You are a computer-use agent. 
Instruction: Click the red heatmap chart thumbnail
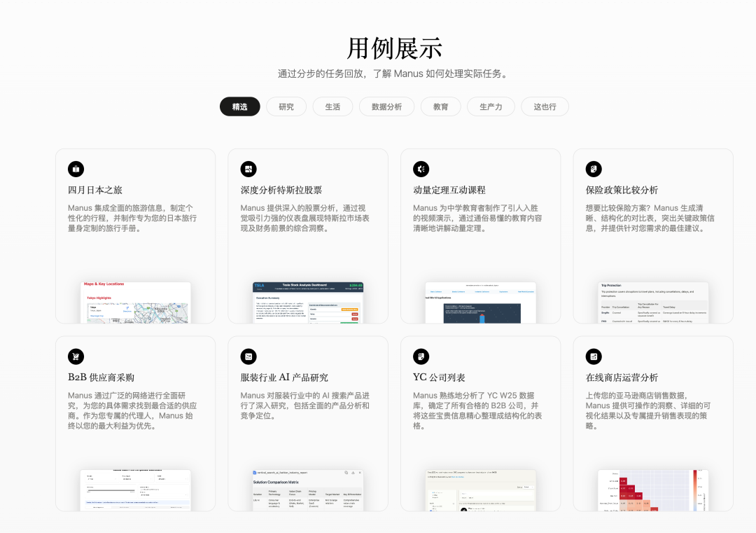(653, 490)
